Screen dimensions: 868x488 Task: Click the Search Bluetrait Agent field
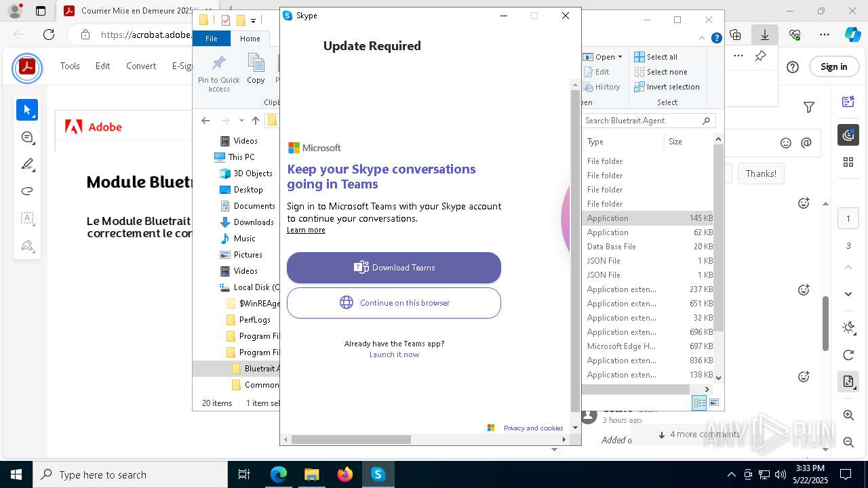[648, 121]
